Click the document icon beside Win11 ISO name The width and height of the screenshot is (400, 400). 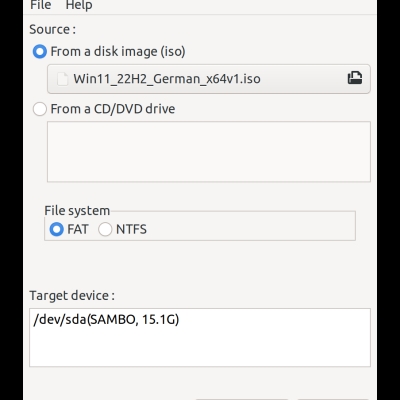[x=62, y=79]
